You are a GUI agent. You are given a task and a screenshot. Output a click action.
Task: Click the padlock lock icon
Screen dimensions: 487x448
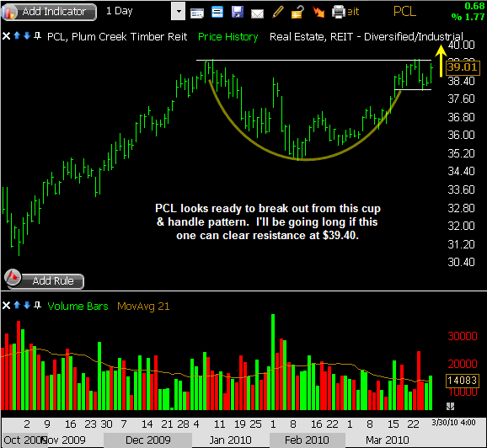(x=297, y=13)
